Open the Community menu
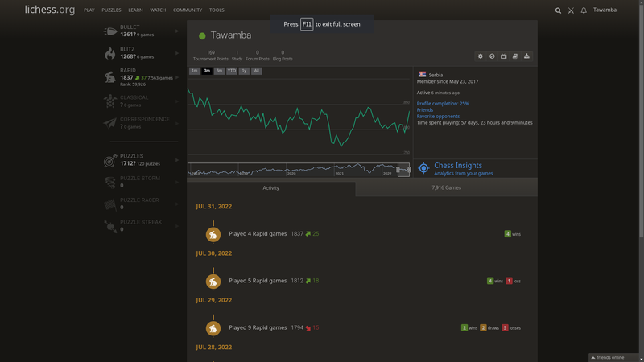 coord(188,10)
